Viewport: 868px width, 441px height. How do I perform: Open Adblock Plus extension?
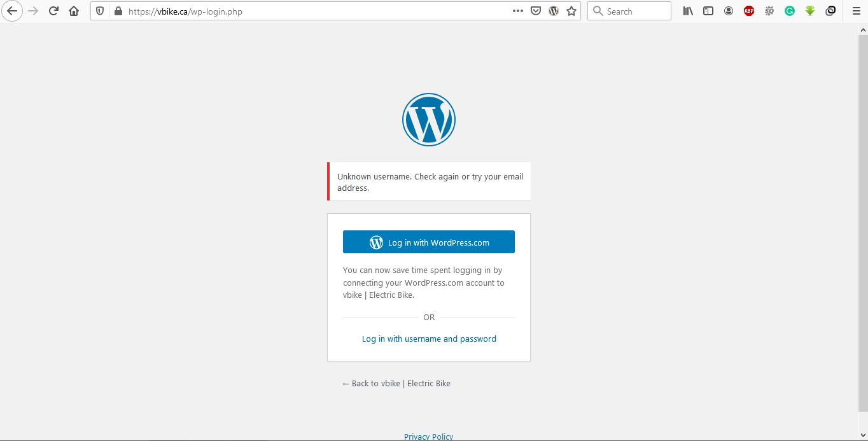pyautogui.click(x=749, y=11)
